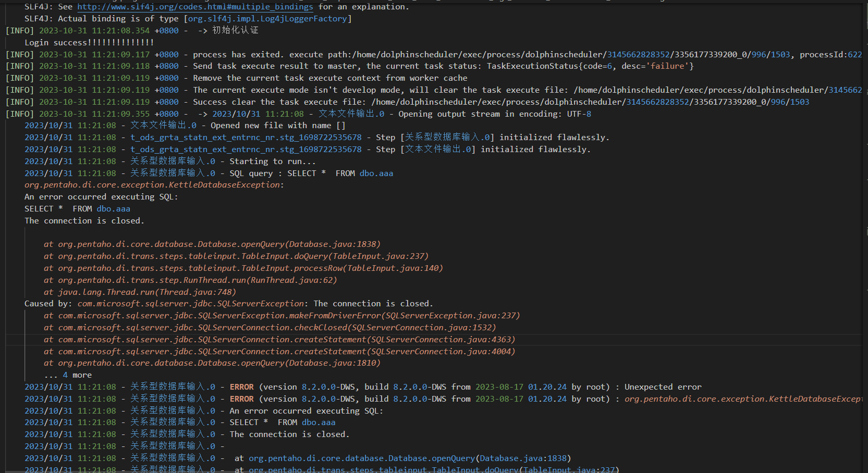Image resolution: width=868 pixels, height=473 pixels.
Task: Open the SLF4J multiple_bindings URL link
Action: [195, 7]
